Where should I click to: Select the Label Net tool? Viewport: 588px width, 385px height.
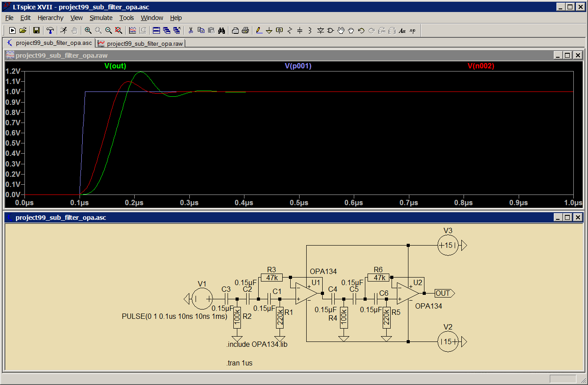(280, 30)
